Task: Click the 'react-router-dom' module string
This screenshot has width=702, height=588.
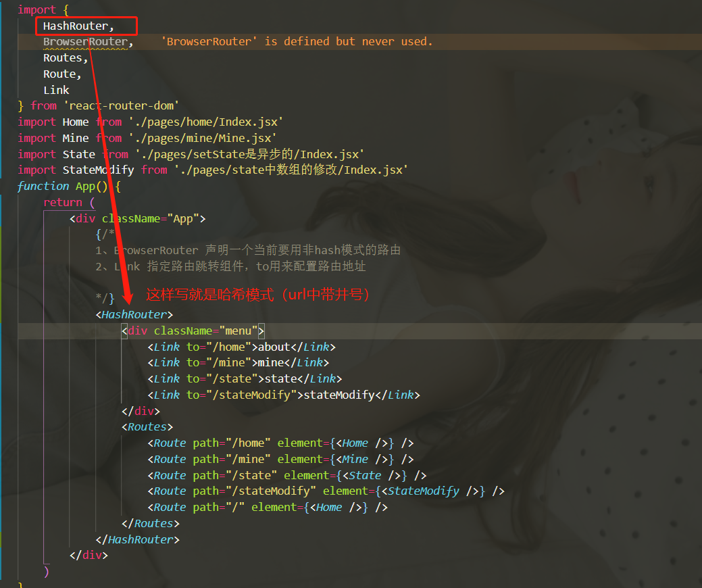Action: [x=121, y=106]
